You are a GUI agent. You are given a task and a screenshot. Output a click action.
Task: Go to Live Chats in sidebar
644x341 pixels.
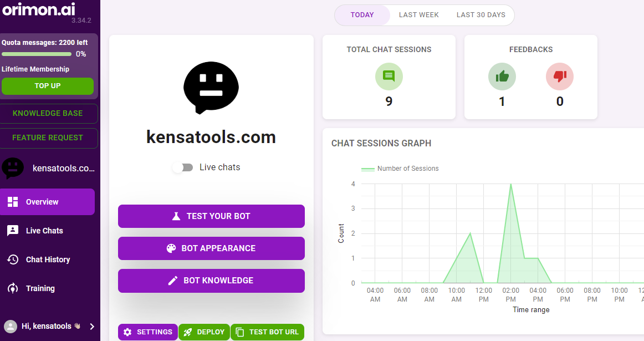[47, 231]
